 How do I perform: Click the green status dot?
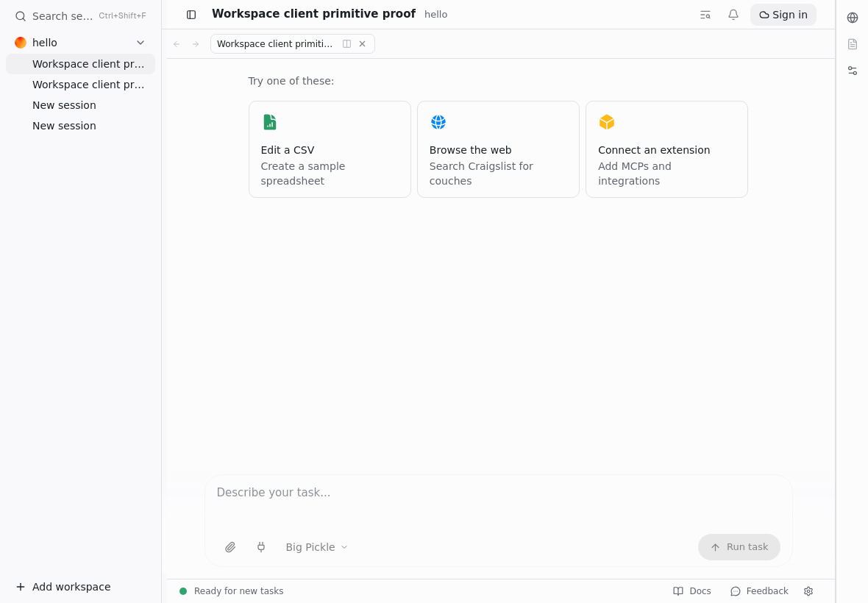pos(183,590)
